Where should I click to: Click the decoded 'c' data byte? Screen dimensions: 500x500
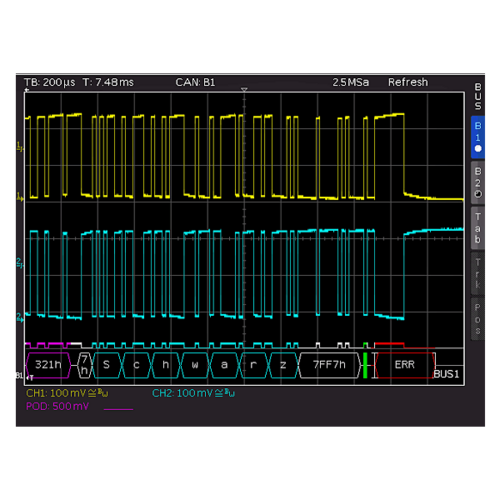[136, 365]
